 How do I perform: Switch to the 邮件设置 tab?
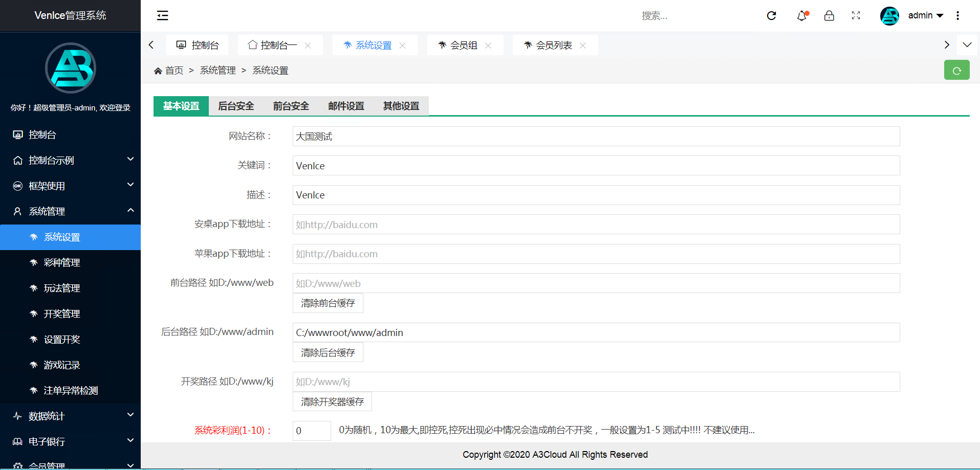click(x=346, y=106)
